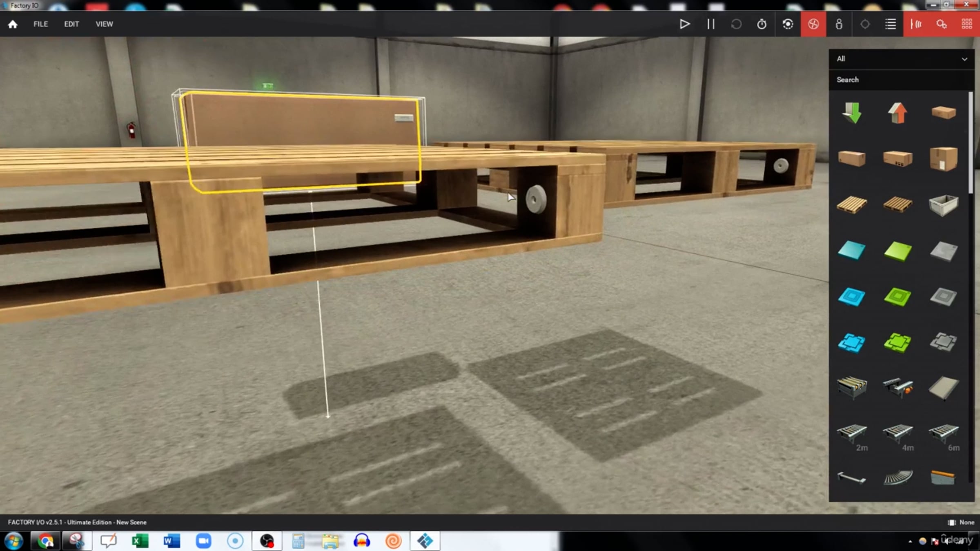Choose the blue raw material part
980x551 pixels.
[x=851, y=251]
